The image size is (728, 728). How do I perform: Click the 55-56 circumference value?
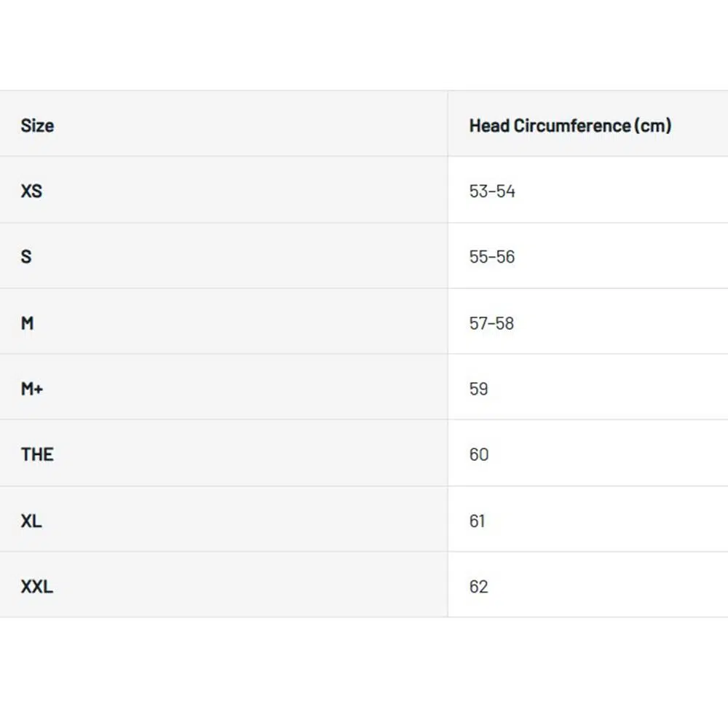tap(492, 256)
